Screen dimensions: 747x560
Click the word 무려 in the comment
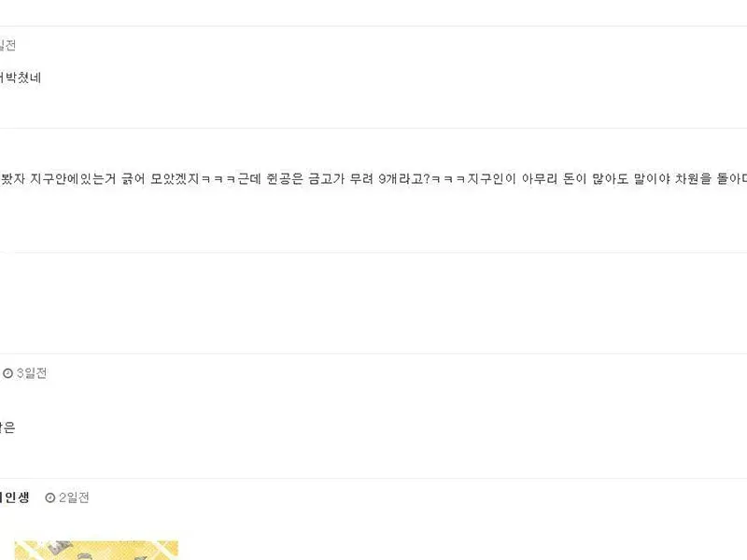pos(361,178)
